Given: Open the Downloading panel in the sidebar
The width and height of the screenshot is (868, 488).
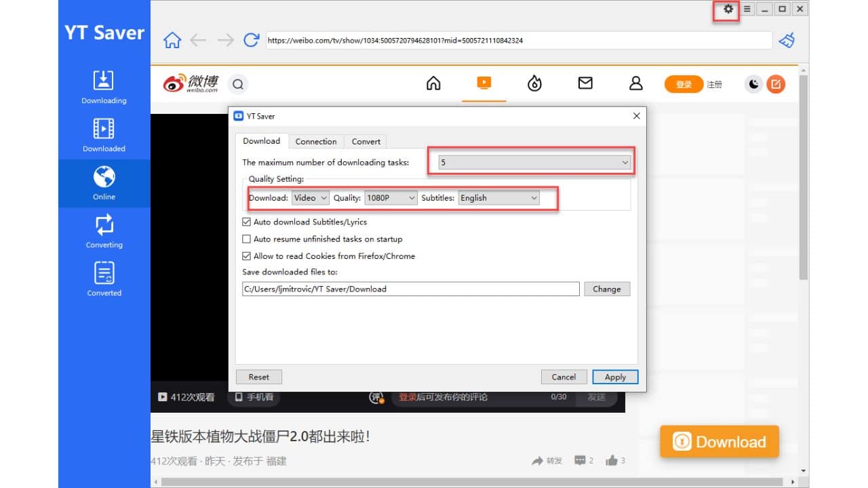Looking at the screenshot, I should tap(104, 87).
